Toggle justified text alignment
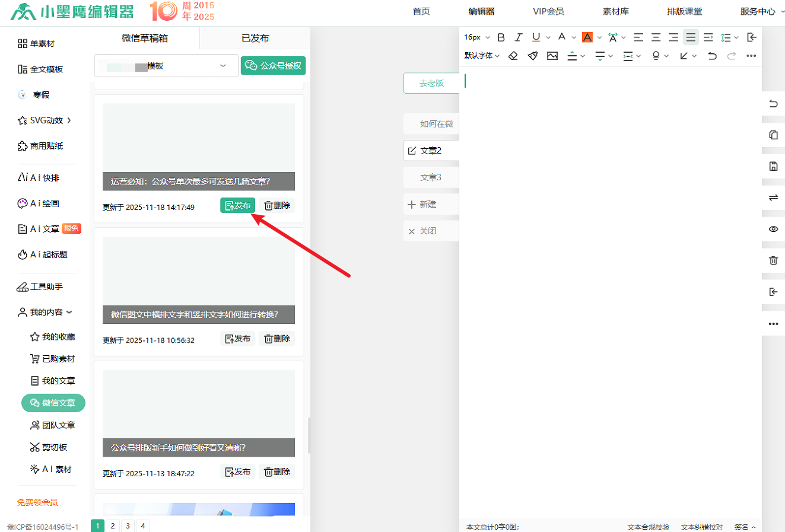The height and width of the screenshot is (532, 785). (691, 37)
